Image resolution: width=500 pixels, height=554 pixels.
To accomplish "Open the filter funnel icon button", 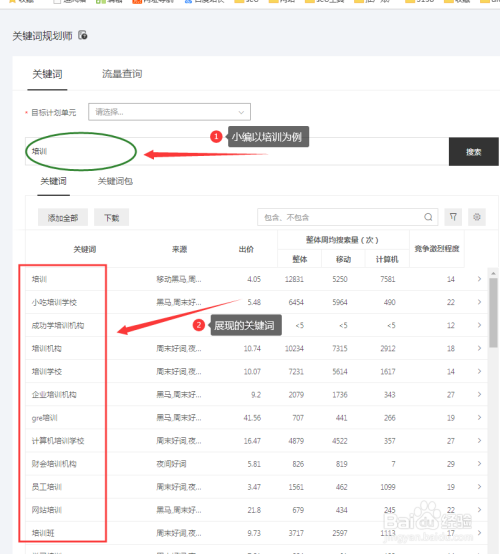I will coord(453,217).
